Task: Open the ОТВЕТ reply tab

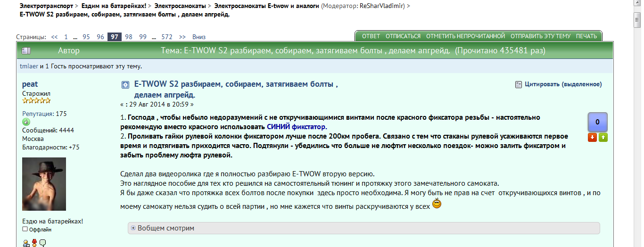Action: click(x=371, y=36)
